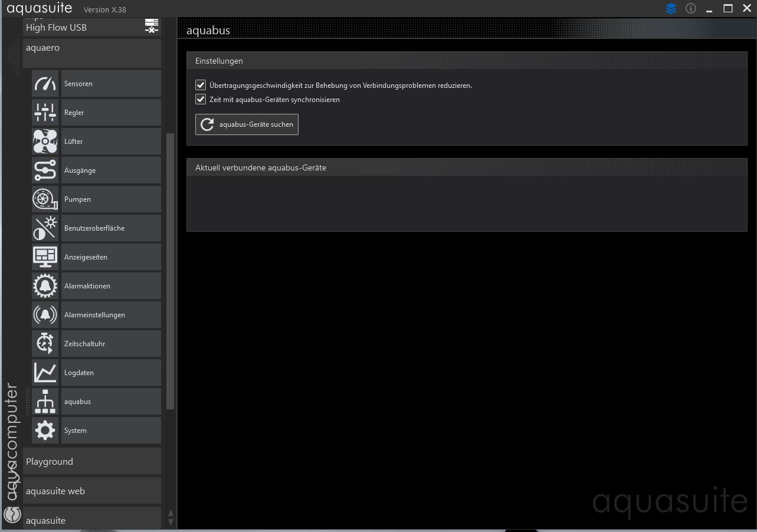Go to the Anzeigeseiten entry
Image resolution: width=757 pixels, height=532 pixels.
click(111, 257)
